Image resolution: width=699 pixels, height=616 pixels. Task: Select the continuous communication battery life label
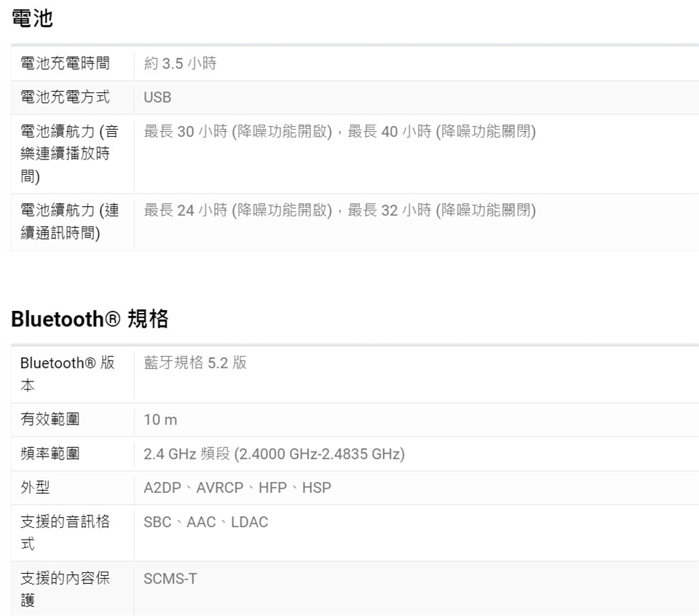point(69,221)
